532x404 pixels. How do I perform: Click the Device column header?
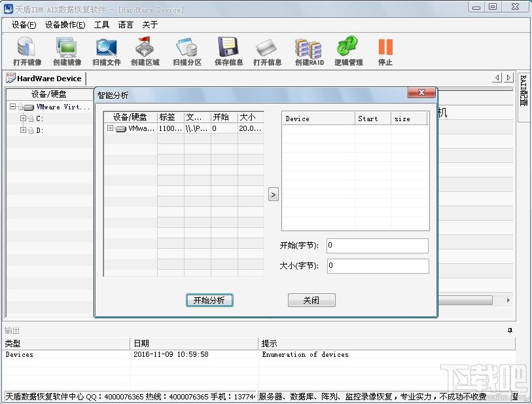[x=319, y=119]
